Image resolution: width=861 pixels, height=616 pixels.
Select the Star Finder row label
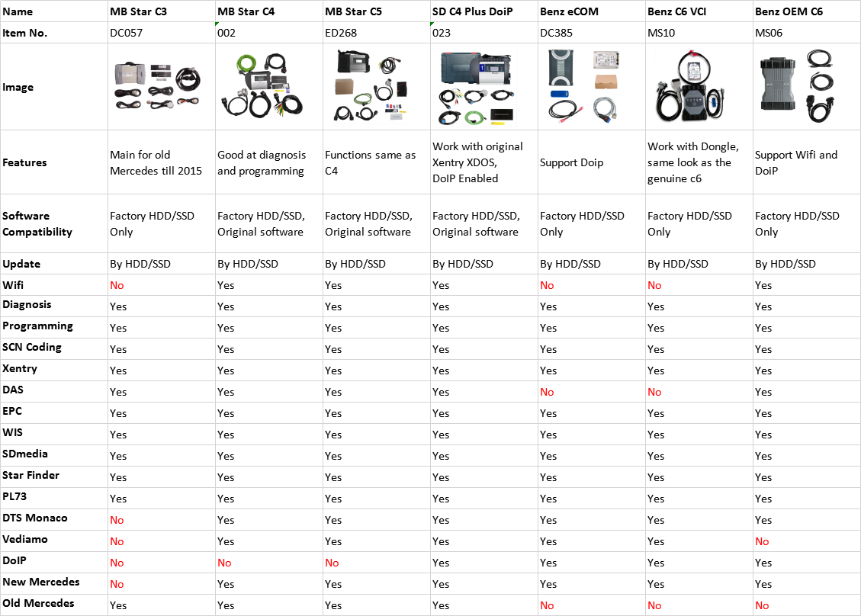31,476
